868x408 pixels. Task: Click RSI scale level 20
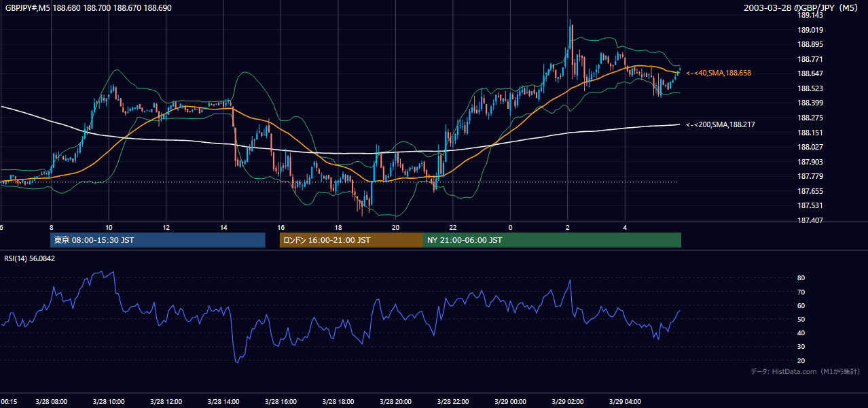tap(801, 360)
